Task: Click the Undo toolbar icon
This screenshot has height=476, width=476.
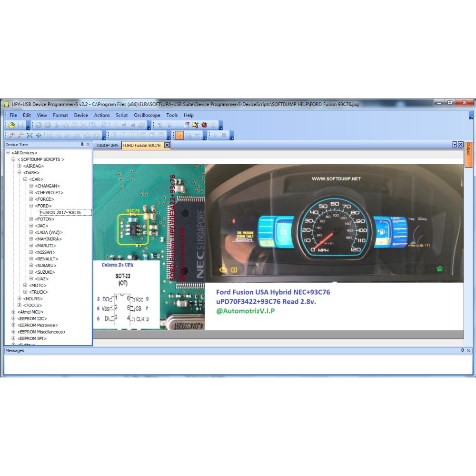Action: click(x=39, y=125)
